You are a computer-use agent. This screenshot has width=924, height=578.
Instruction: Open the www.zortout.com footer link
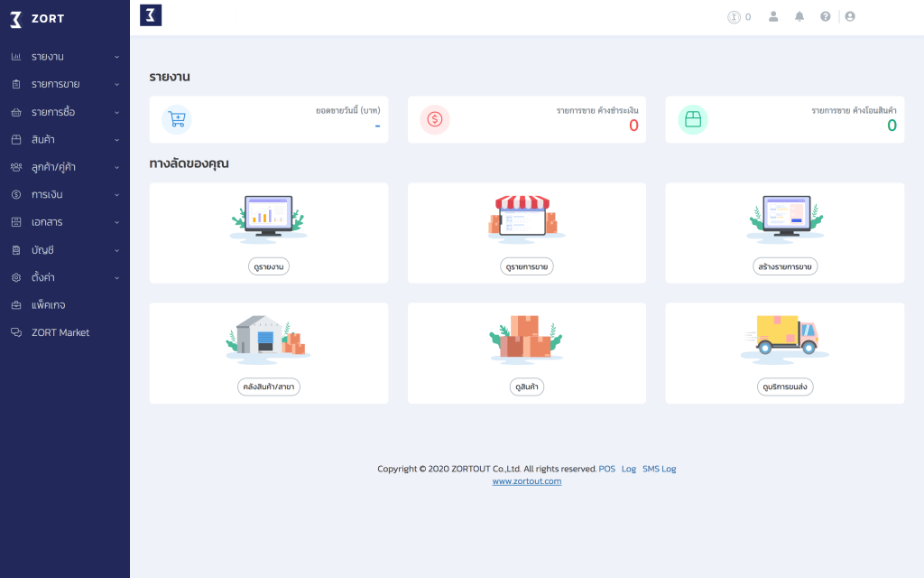pyautogui.click(x=527, y=481)
